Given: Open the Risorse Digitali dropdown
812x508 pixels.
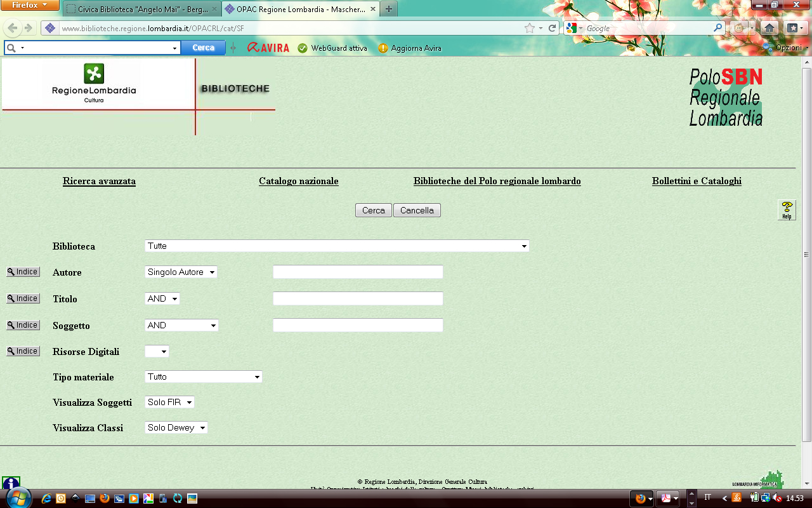Looking at the screenshot, I should tap(157, 351).
